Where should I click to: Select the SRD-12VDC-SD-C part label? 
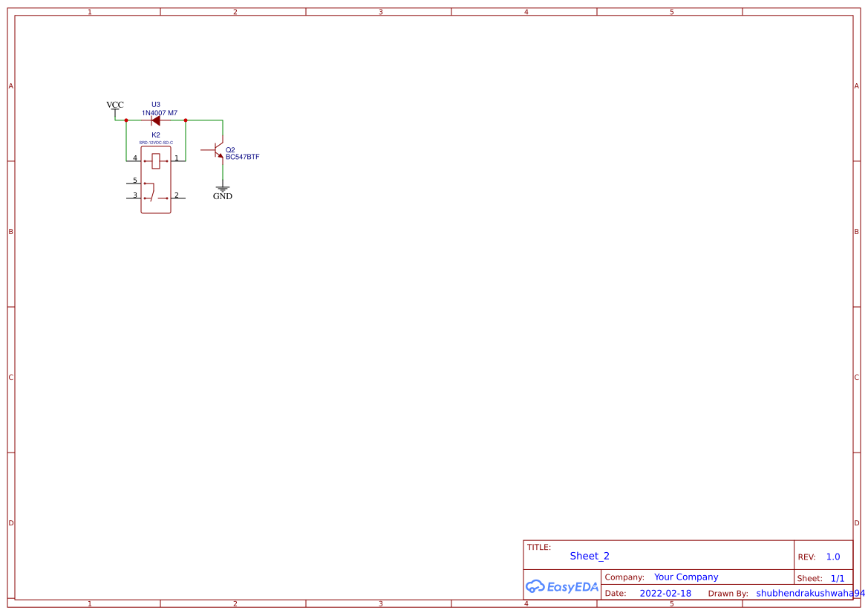(157, 142)
